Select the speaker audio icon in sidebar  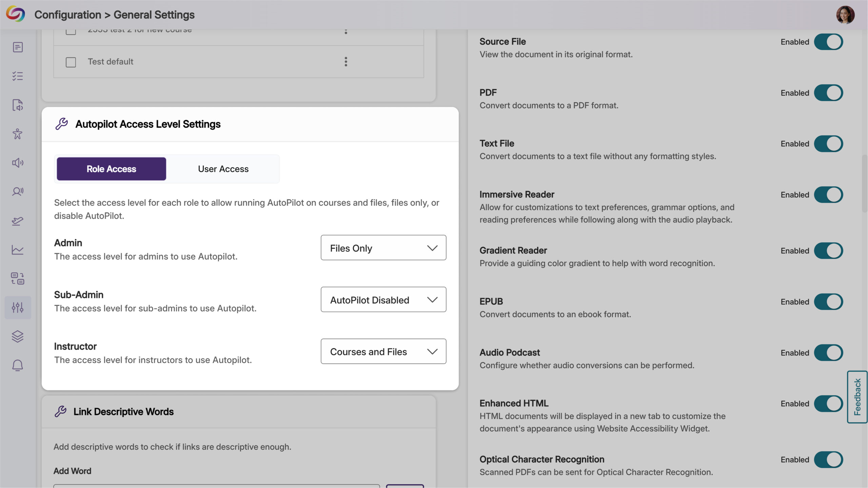click(x=18, y=163)
